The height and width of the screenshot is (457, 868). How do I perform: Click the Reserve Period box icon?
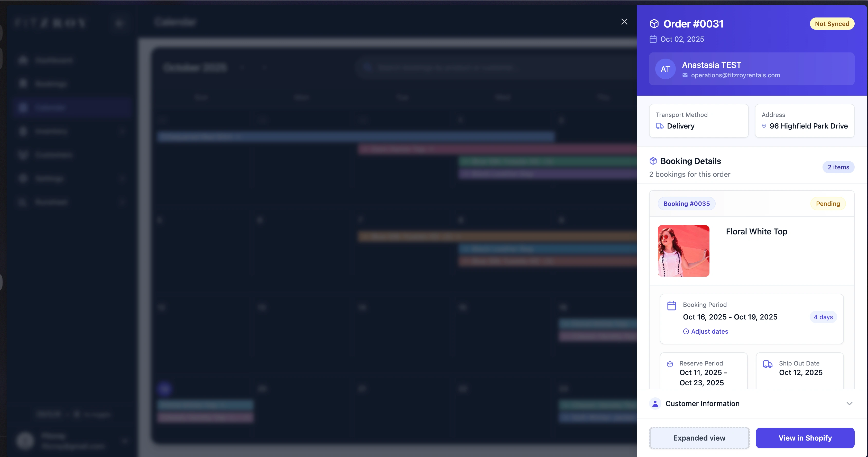tap(670, 364)
